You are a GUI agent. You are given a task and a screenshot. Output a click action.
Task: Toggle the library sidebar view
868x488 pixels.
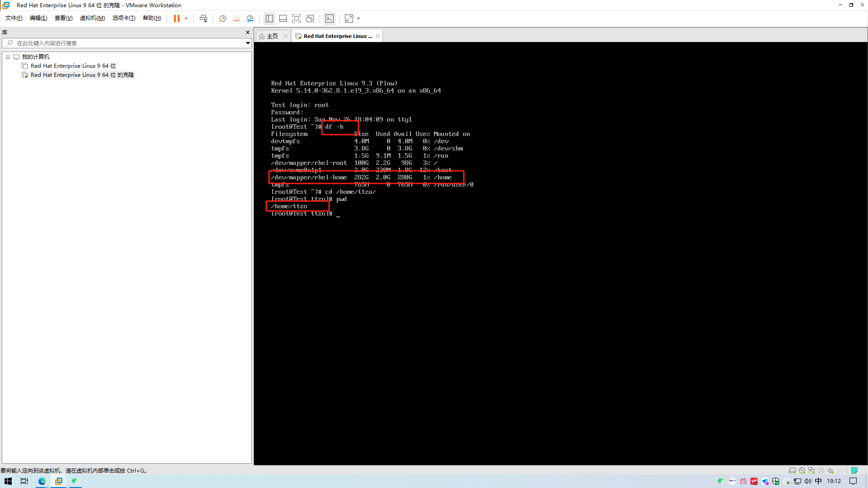coord(269,19)
